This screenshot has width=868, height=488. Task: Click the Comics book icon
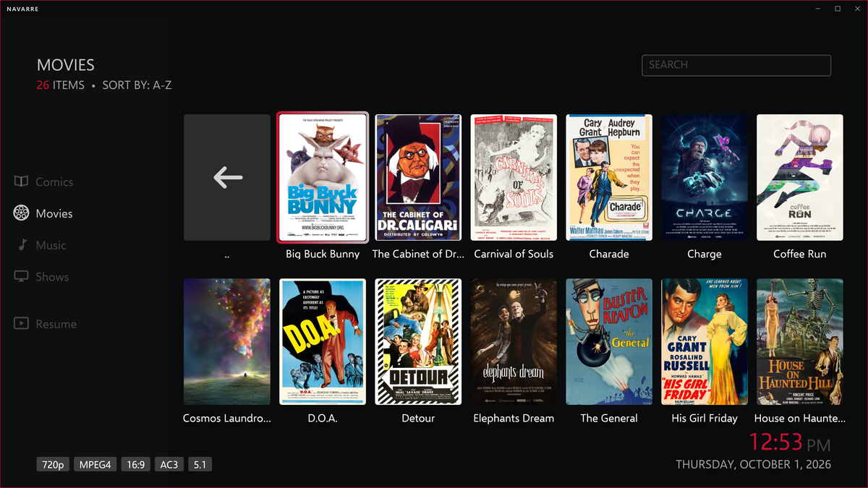click(x=22, y=182)
